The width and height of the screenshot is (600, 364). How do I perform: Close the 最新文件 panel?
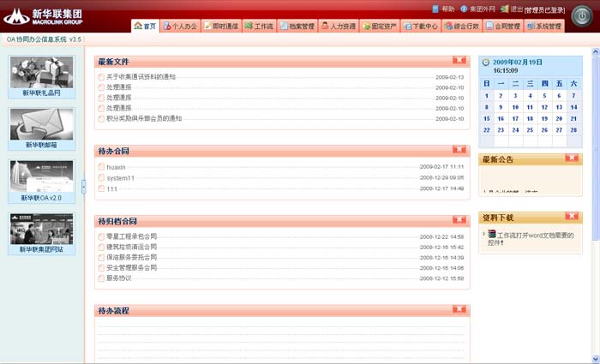tap(459, 60)
